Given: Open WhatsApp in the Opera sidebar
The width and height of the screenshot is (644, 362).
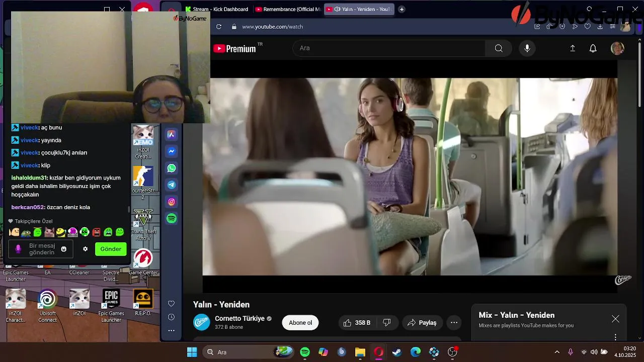Looking at the screenshot, I should [172, 168].
